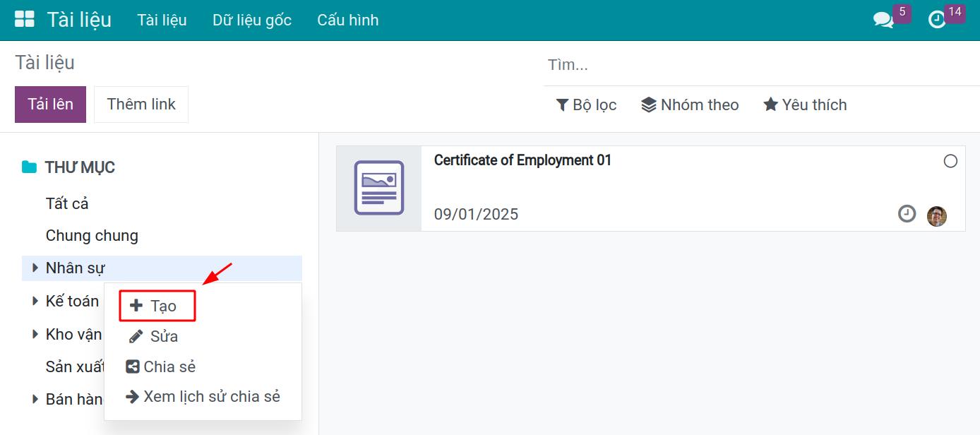Open the Dữ liệu gốc menu
This screenshot has height=435, width=980.
[x=252, y=20]
